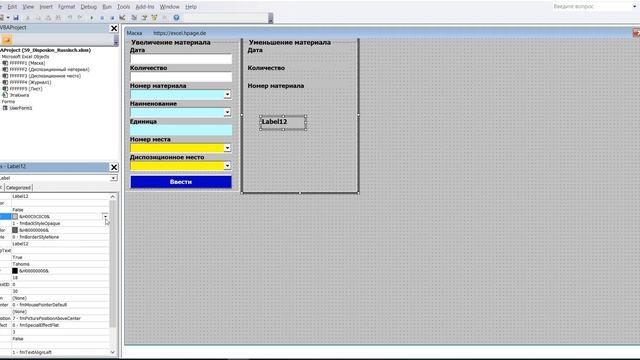Click the fmBackStyleOpaque property value
640x360 pixels.
(x=60, y=223)
